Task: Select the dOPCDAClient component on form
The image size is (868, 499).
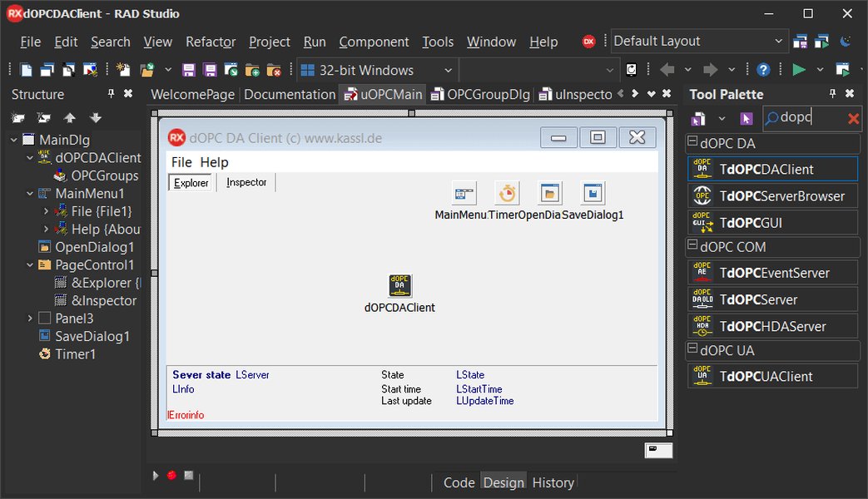Action: click(x=399, y=285)
